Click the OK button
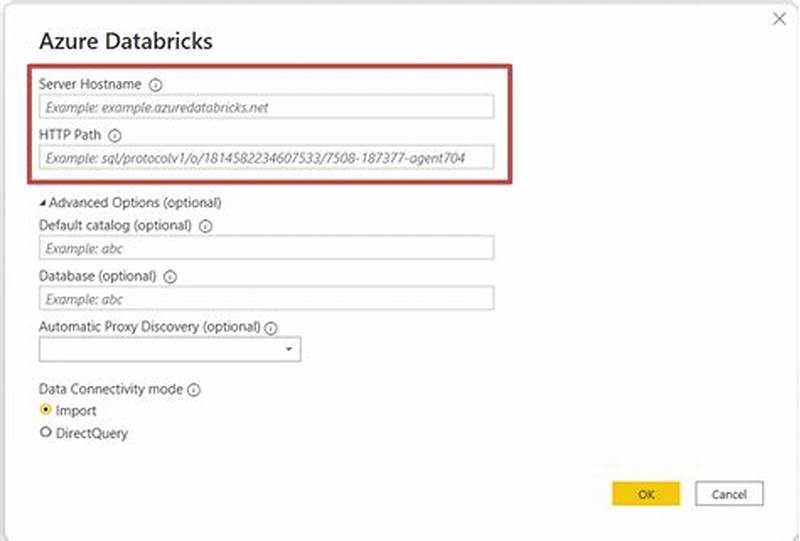 click(646, 494)
